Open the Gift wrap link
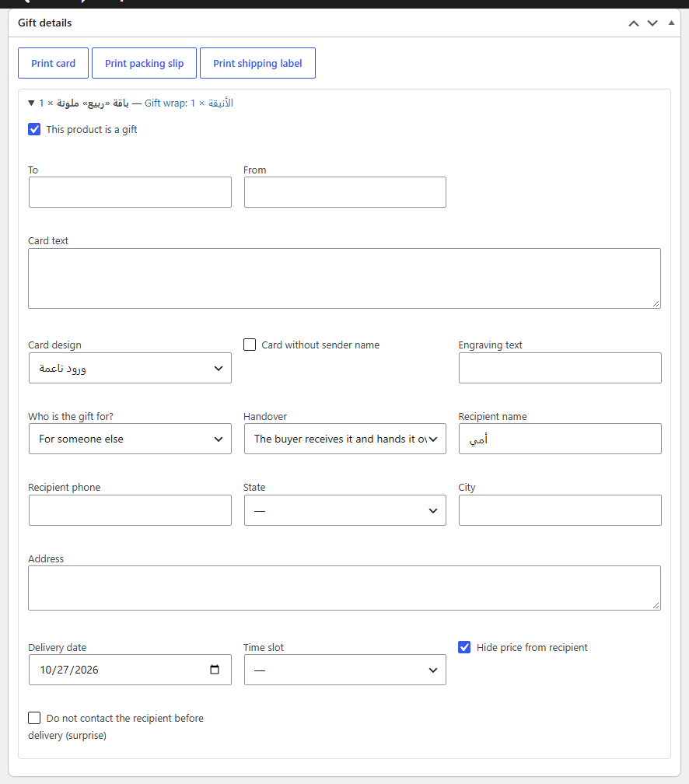This screenshot has width=689, height=784. pyautogui.click(x=189, y=103)
